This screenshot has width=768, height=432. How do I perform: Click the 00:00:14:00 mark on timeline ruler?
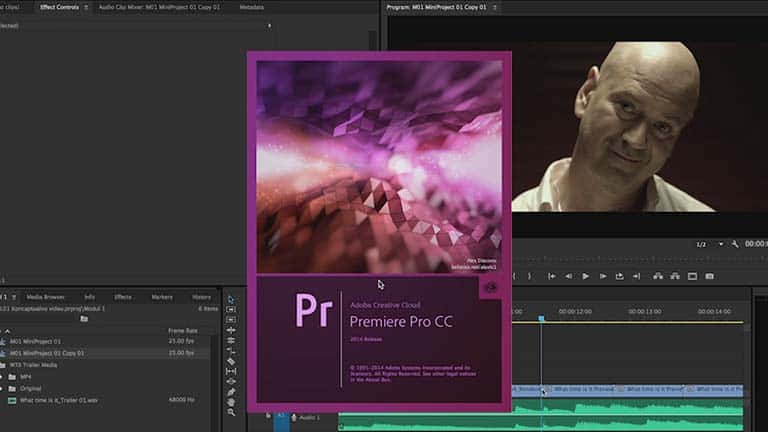pyautogui.click(x=714, y=312)
